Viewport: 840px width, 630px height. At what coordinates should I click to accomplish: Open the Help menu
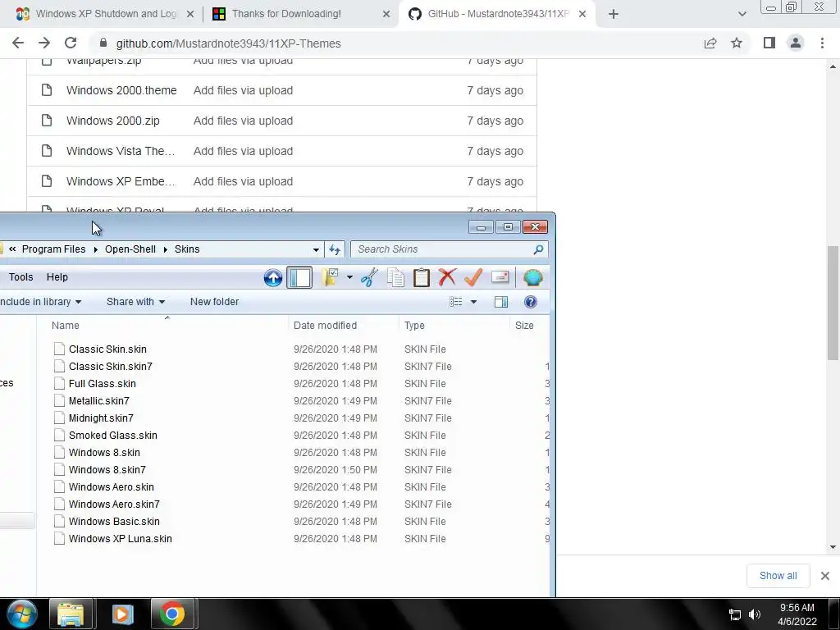click(x=57, y=277)
